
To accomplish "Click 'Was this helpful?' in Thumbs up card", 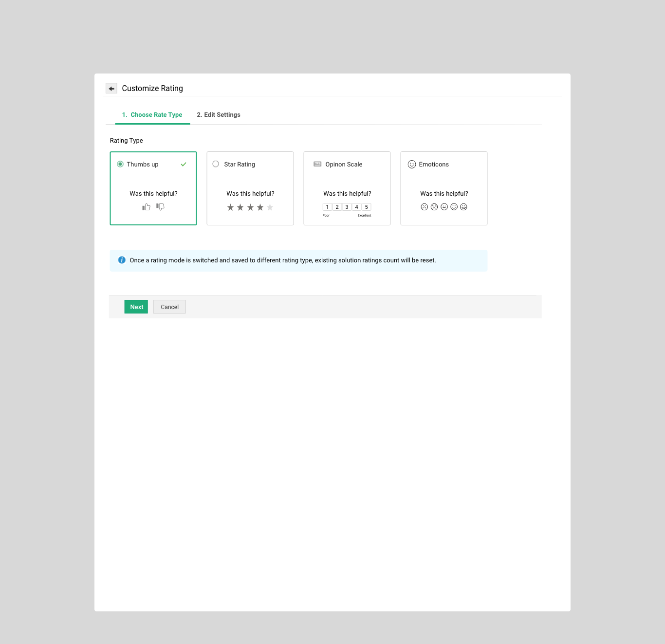I will coord(153,194).
